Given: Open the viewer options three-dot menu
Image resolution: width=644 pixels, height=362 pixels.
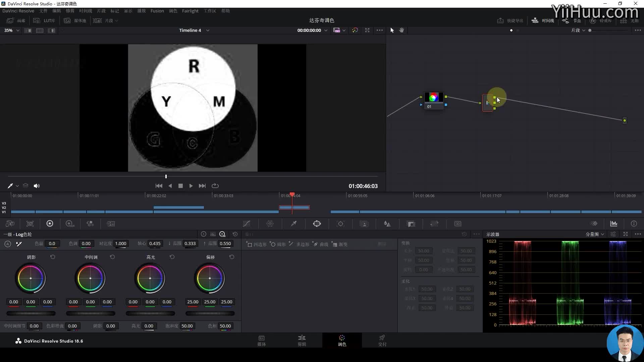Looking at the screenshot, I should [x=380, y=30].
